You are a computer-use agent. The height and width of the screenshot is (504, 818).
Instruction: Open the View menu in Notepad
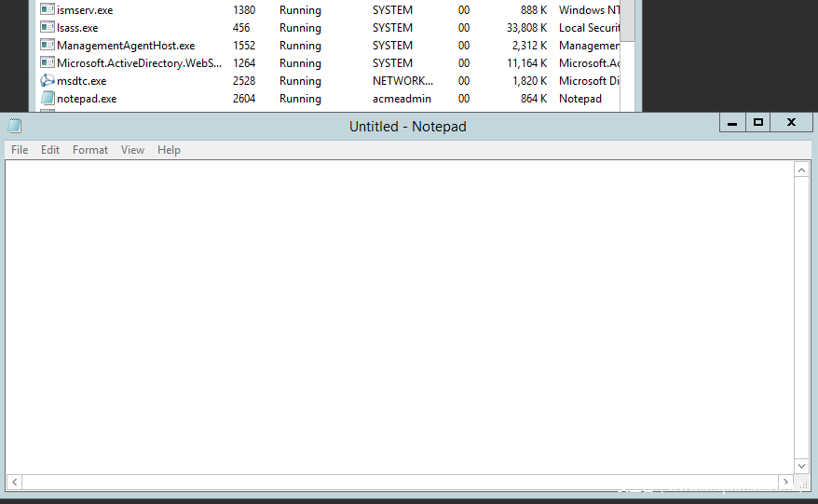132,150
